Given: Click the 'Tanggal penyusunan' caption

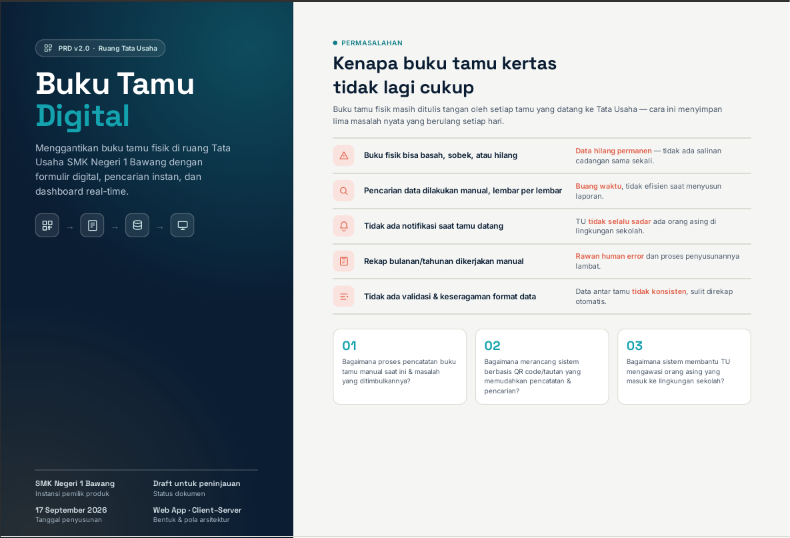Looking at the screenshot, I should click(x=69, y=520).
